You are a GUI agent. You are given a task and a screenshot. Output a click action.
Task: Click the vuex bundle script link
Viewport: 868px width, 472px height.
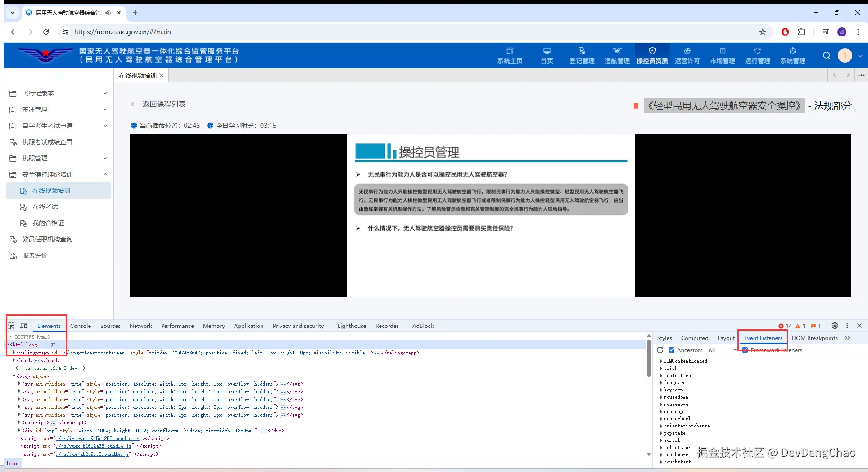94,446
